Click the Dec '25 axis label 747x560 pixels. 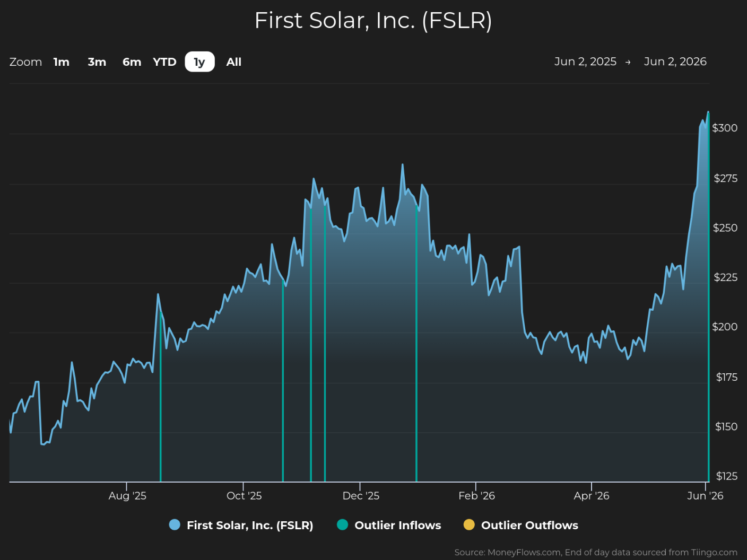point(361,496)
